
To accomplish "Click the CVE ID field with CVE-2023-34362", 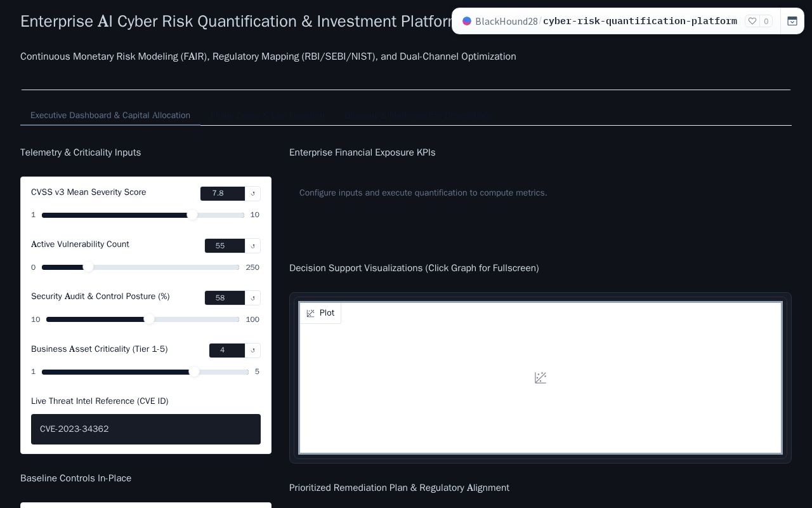I will pos(146,429).
